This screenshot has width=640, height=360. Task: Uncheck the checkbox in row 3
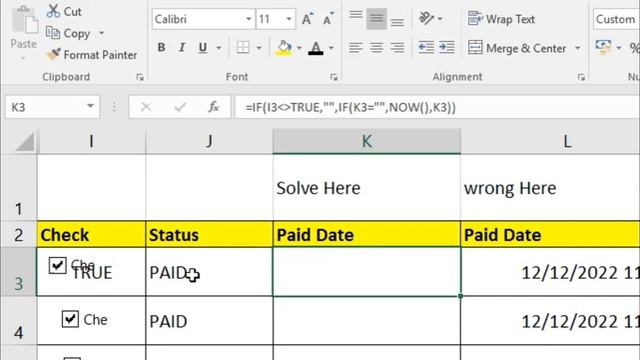tap(57, 265)
